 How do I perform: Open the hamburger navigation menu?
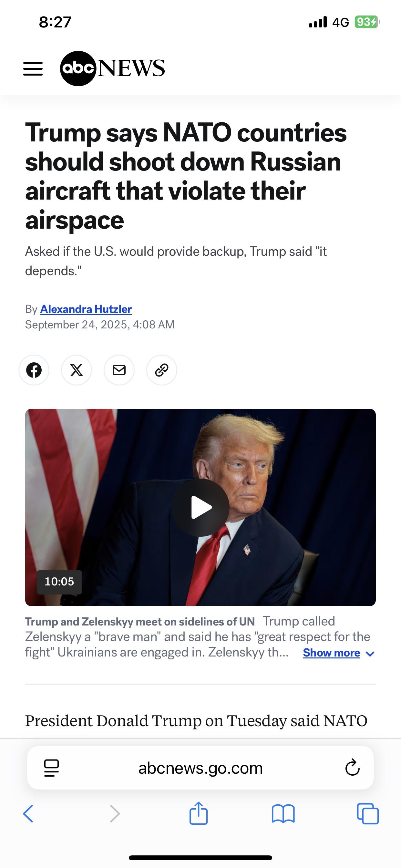click(33, 69)
